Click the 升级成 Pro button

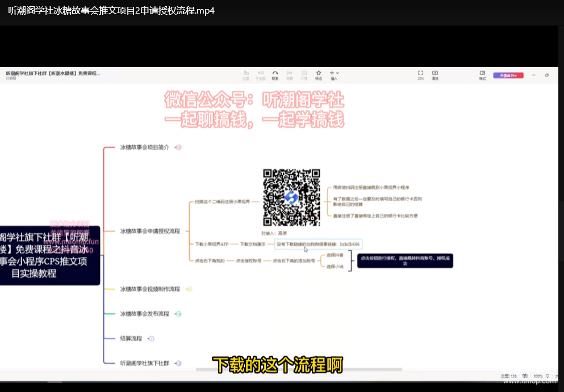point(508,75)
